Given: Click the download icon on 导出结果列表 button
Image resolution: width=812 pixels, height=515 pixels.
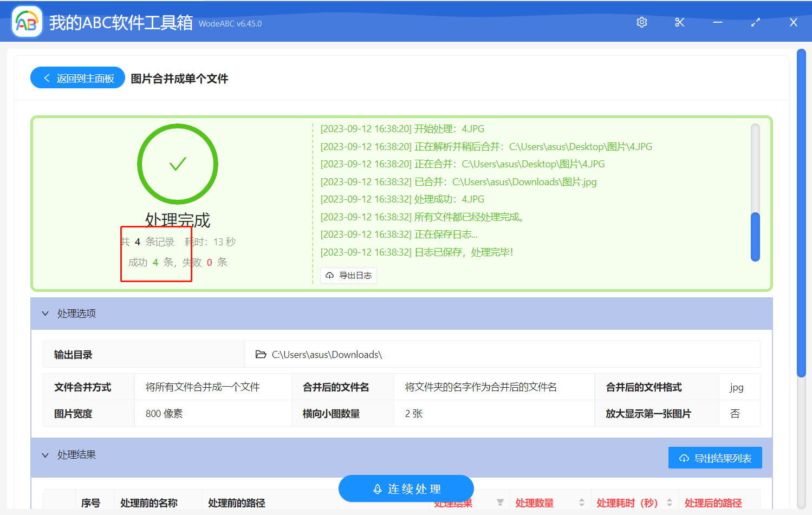Looking at the screenshot, I should pyautogui.click(x=683, y=458).
